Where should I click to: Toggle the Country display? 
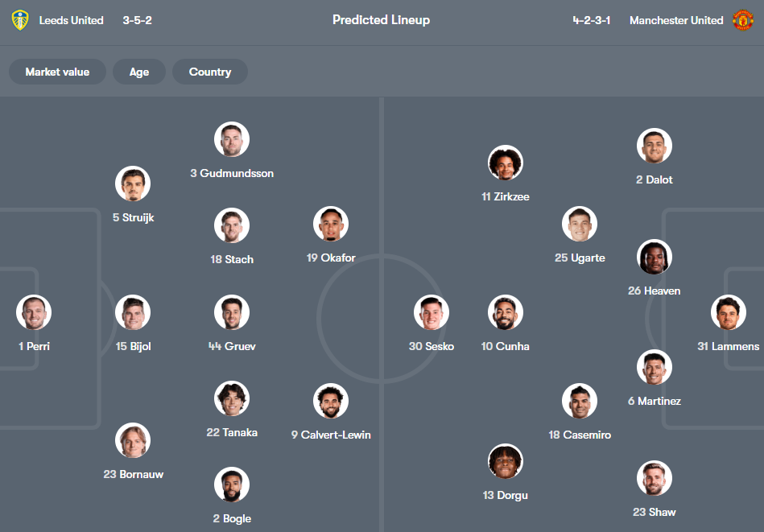[209, 72]
